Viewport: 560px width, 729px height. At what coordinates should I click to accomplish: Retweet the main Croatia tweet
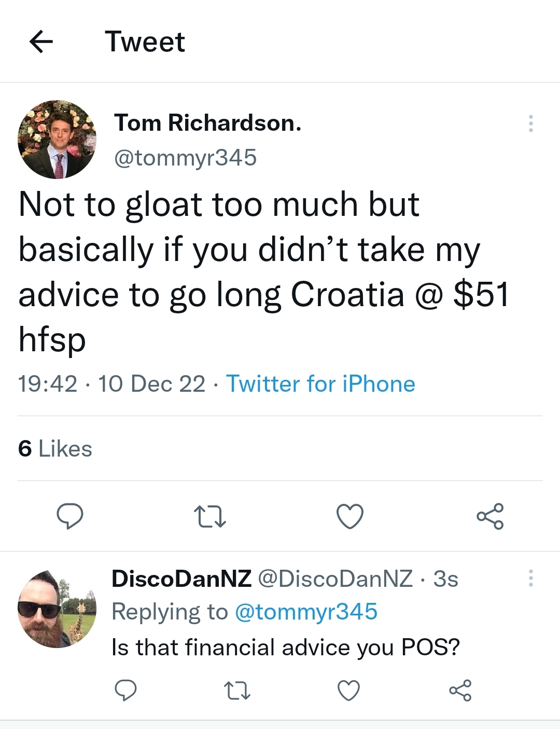[209, 517]
